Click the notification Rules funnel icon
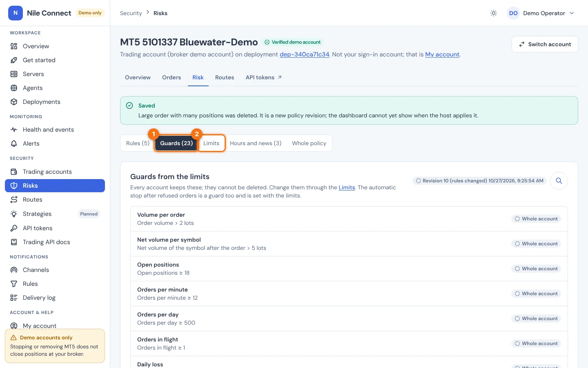The width and height of the screenshot is (588, 368). click(x=14, y=284)
